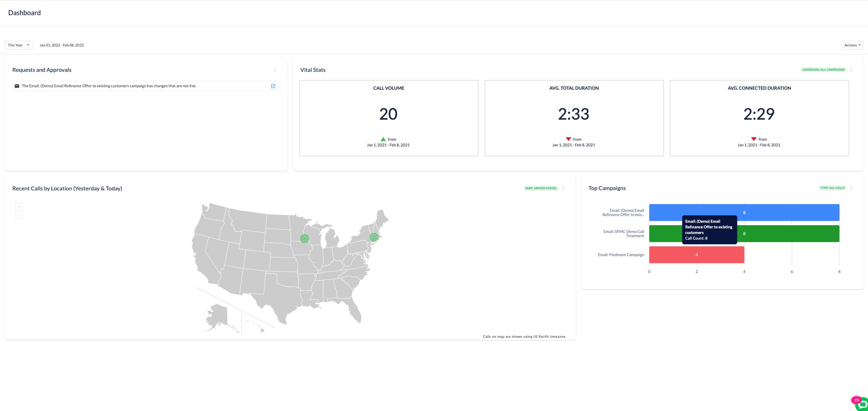The width and height of the screenshot is (868, 411).
Task: Open Top Campaigns options kebab menu
Action: 851,188
